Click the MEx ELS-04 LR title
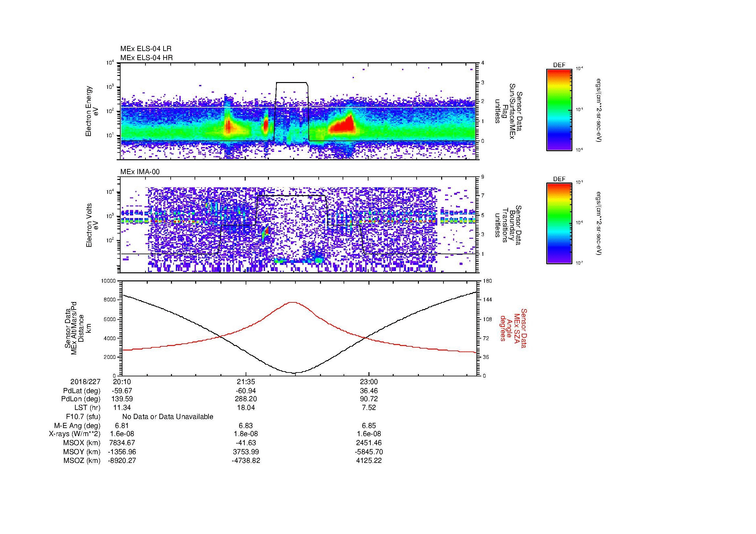The width and height of the screenshot is (756, 534). pyautogui.click(x=146, y=49)
